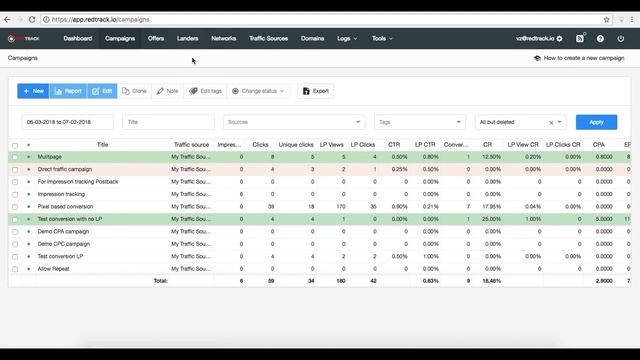Screen dimensions: 640x360
Task: Click graduation cap tutorial icon
Action: [537, 58]
